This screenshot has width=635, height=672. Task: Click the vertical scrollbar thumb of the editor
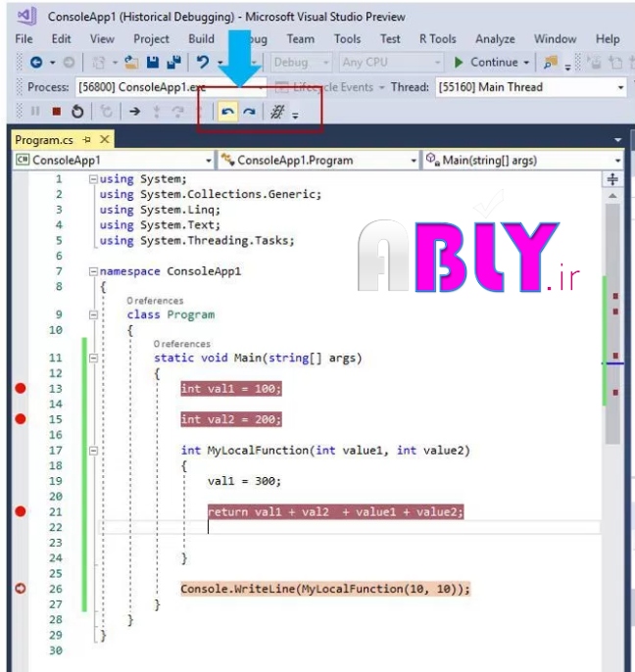(612, 323)
